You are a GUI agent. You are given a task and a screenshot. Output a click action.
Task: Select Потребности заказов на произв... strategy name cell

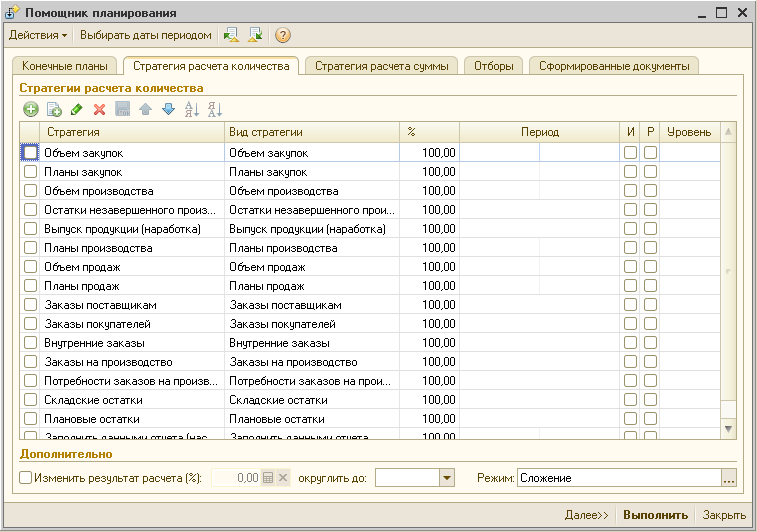tap(132, 381)
